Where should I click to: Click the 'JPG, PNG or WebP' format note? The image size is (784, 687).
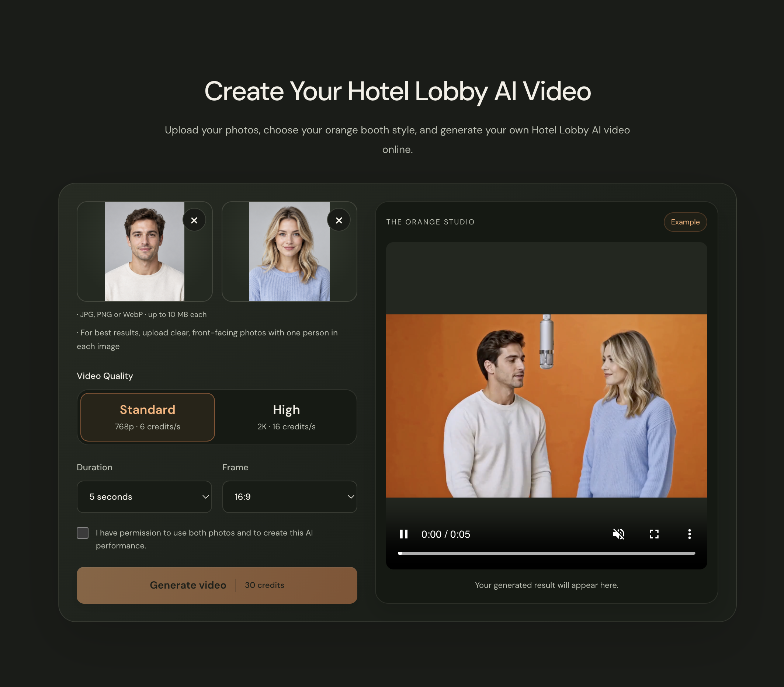tap(142, 314)
